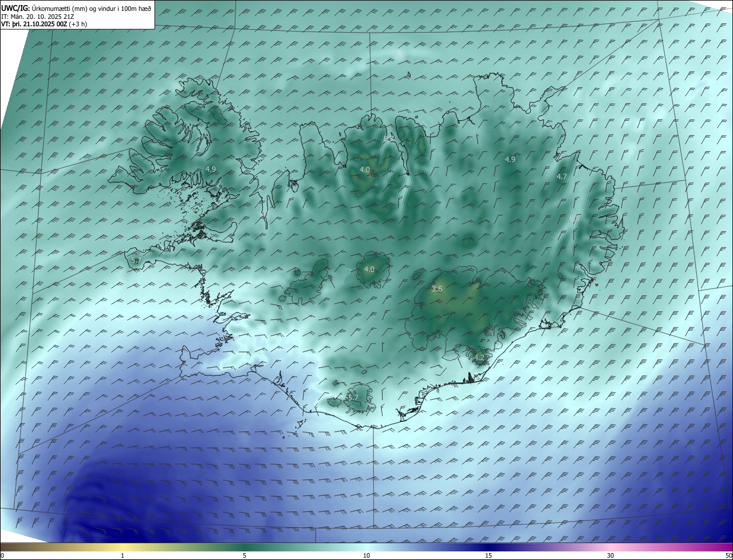Viewport: 733px width, 560px height.
Task: Click the '10' tick on the color scale
Action: coord(366,555)
